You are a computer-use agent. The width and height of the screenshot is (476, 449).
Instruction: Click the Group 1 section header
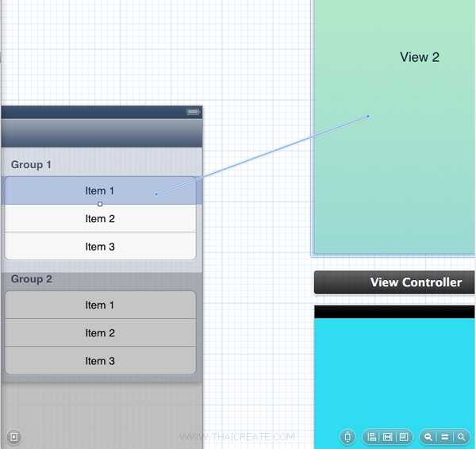[x=31, y=164]
